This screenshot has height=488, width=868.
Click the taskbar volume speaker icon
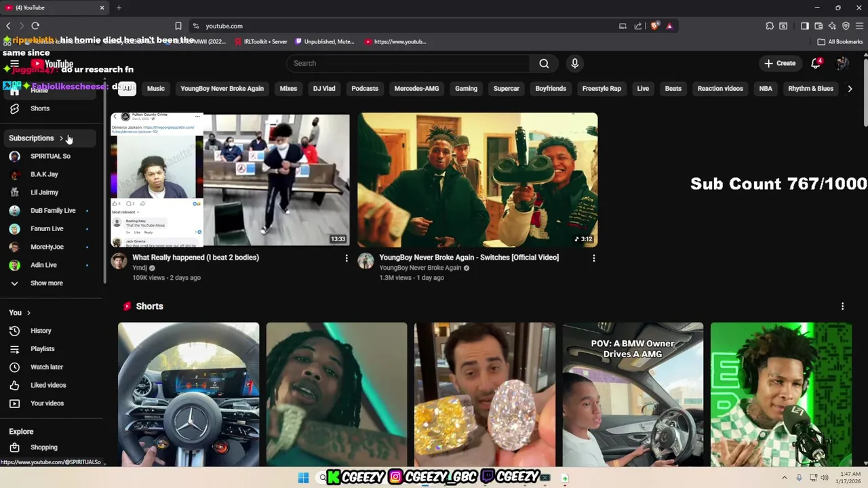click(825, 478)
